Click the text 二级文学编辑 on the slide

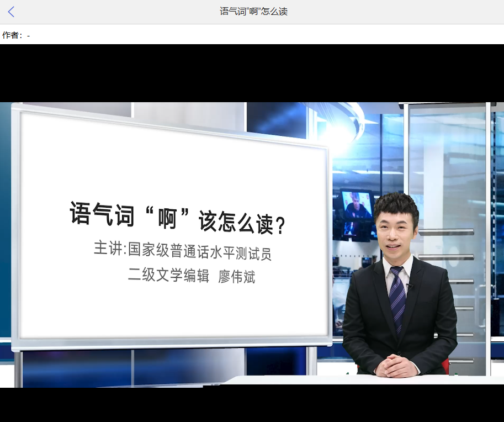click(168, 275)
